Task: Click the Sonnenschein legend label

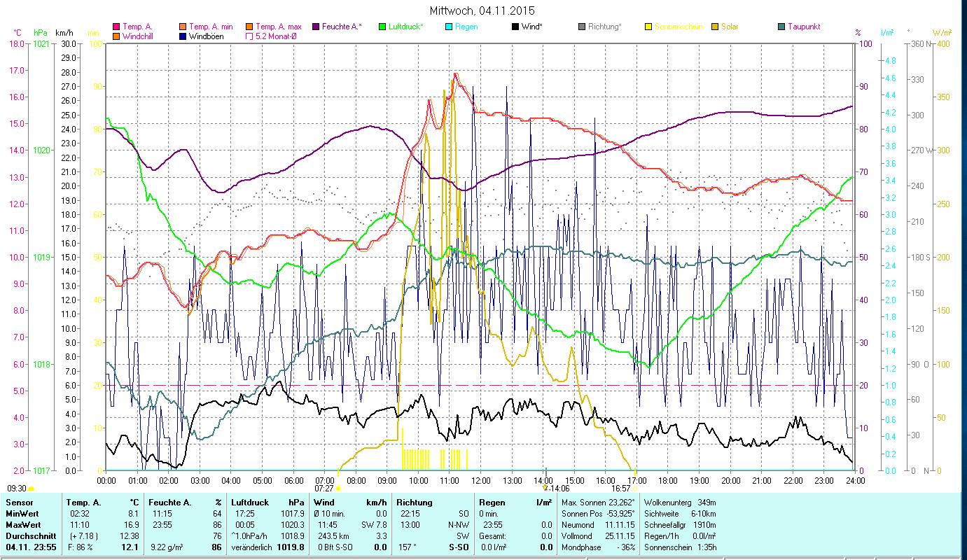Action: [x=678, y=27]
